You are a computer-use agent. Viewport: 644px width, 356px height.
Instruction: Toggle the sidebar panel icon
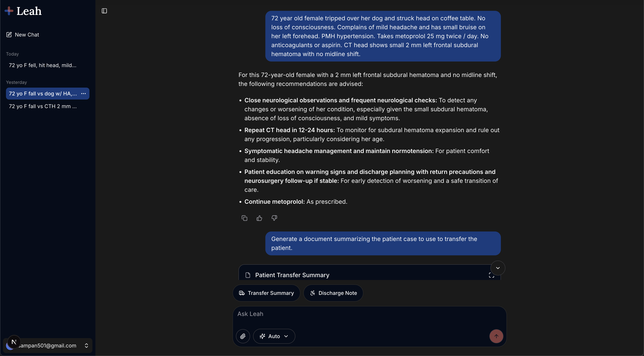coord(104,11)
